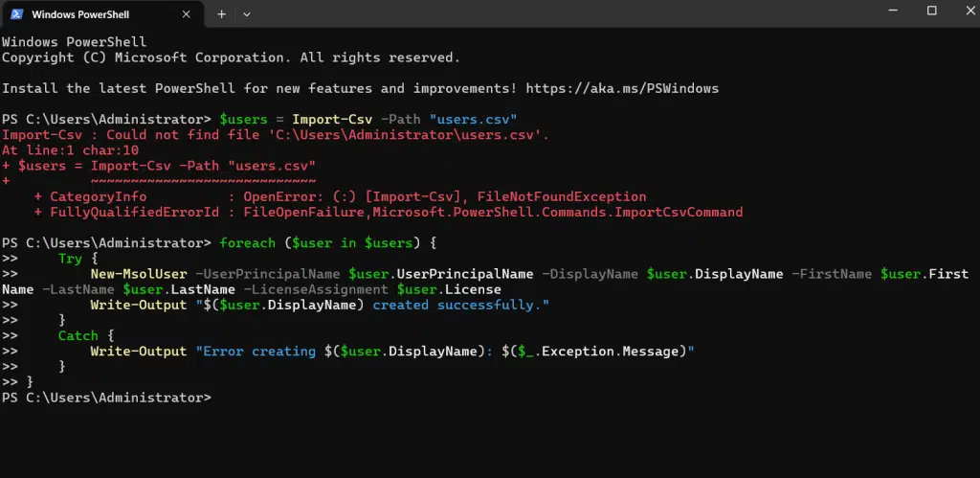Click the red "Could not find file" error line

coord(276,134)
